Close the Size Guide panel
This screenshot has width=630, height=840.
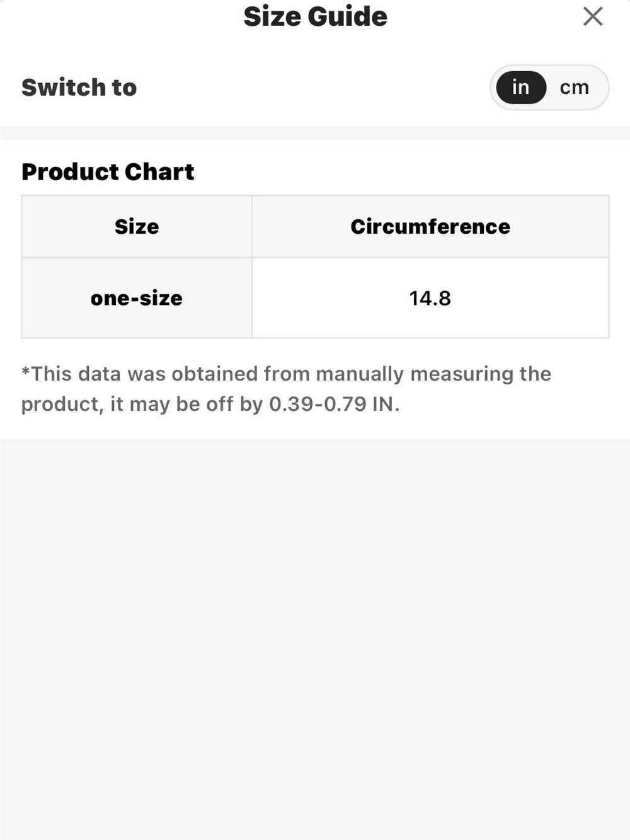click(593, 16)
